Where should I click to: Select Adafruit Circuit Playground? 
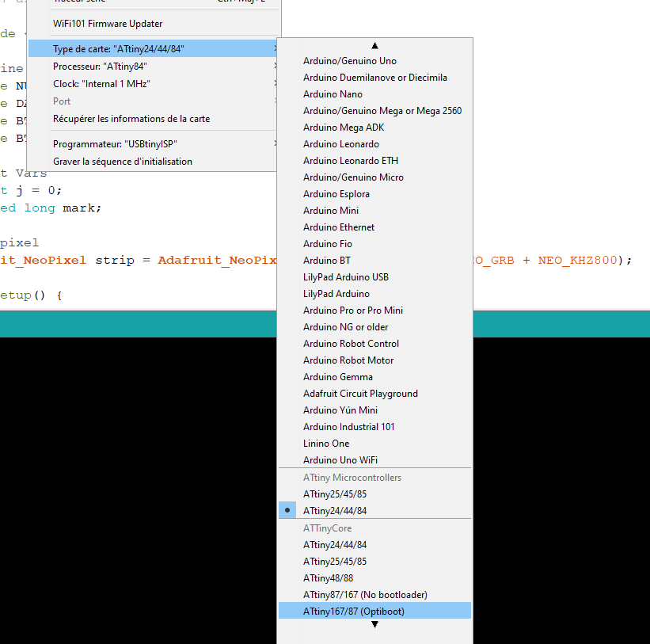pyautogui.click(x=374, y=394)
